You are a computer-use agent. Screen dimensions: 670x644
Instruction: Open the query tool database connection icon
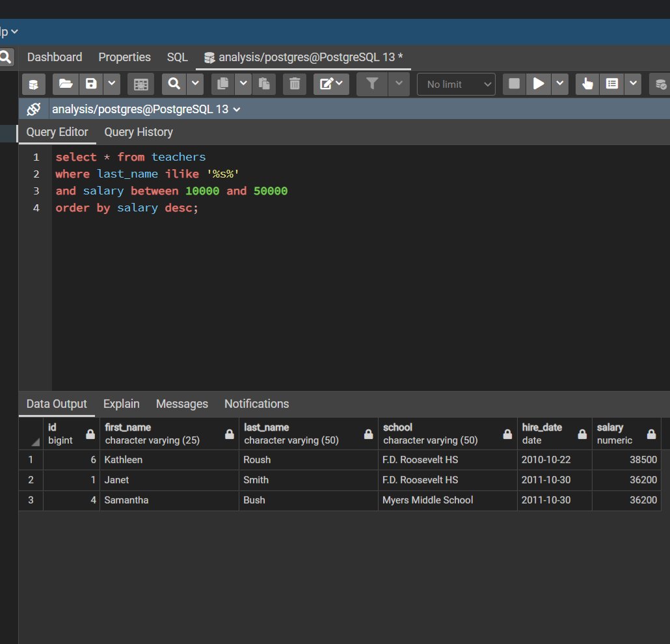(34, 84)
